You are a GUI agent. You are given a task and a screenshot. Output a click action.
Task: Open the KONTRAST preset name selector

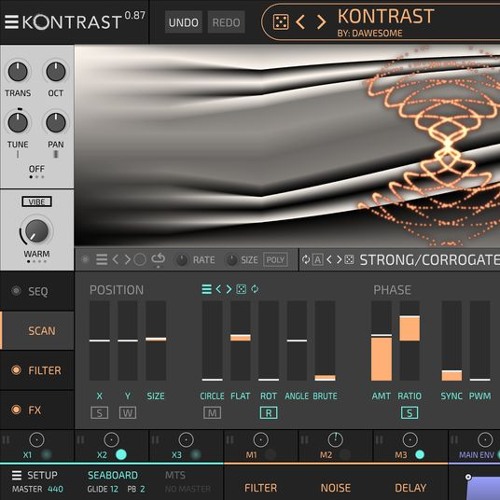(386, 16)
